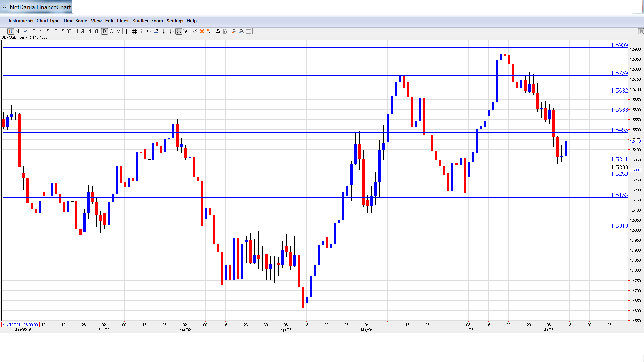
Task: Open the Settings menu
Action: pyautogui.click(x=175, y=21)
